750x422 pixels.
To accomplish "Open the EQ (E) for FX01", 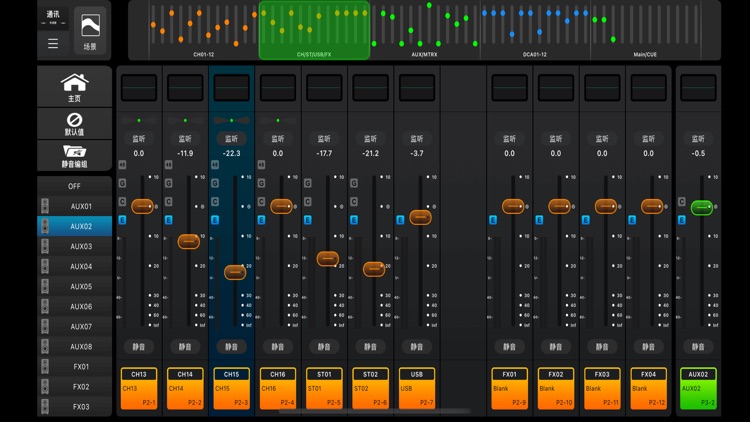I will pyautogui.click(x=493, y=220).
